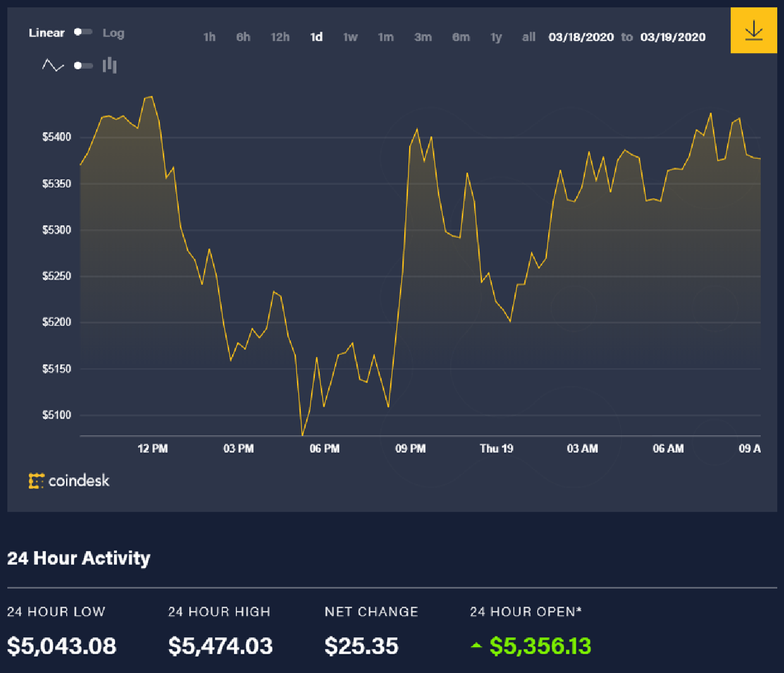Select the 1y time range
This screenshot has height=673, width=784.
click(496, 38)
